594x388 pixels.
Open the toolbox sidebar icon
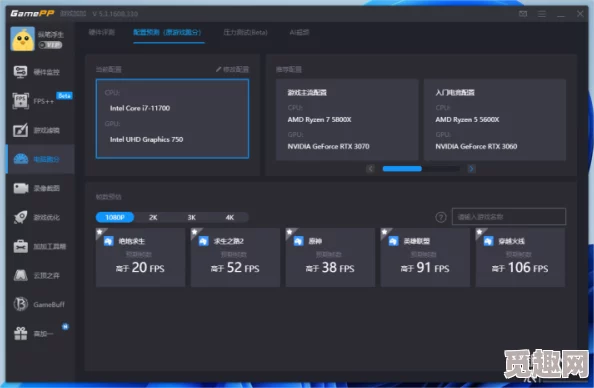click(20, 246)
